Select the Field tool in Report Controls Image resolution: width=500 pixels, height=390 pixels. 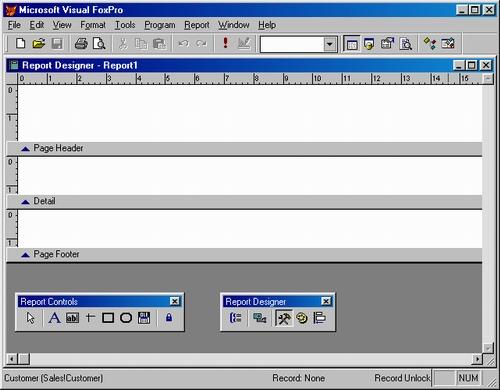[x=72, y=318]
